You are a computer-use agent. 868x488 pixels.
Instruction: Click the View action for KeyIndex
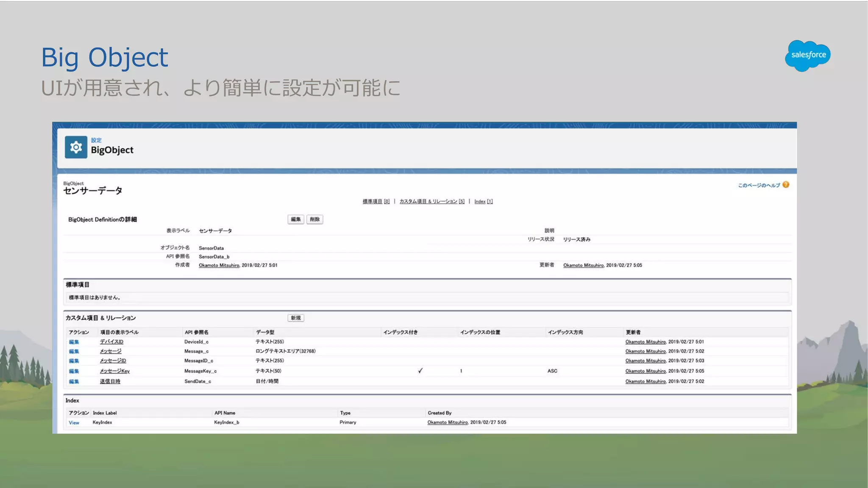tap(74, 423)
